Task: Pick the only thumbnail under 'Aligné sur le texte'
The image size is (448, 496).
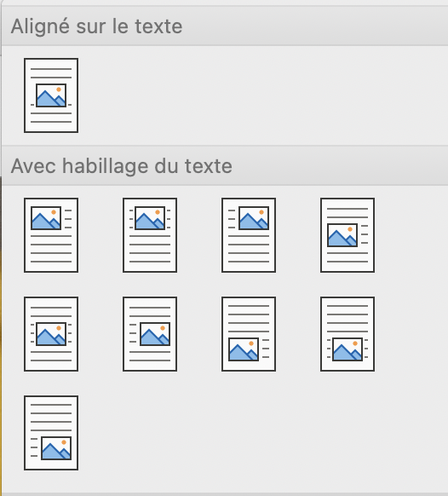Action: click(x=51, y=95)
